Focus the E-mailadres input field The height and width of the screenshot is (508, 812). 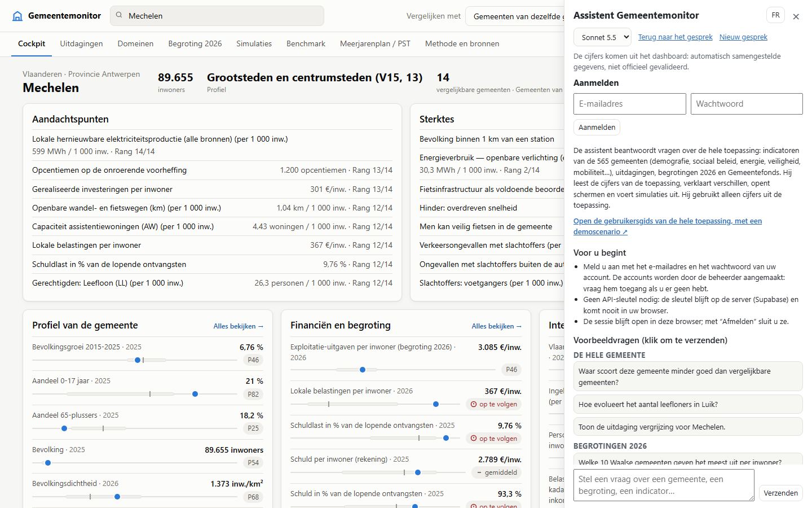coord(630,104)
